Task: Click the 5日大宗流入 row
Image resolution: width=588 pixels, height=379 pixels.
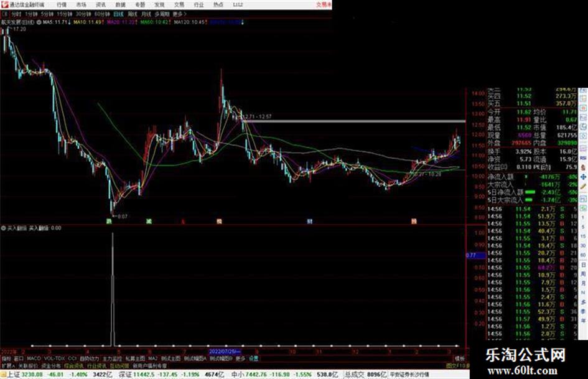Action: [533, 200]
